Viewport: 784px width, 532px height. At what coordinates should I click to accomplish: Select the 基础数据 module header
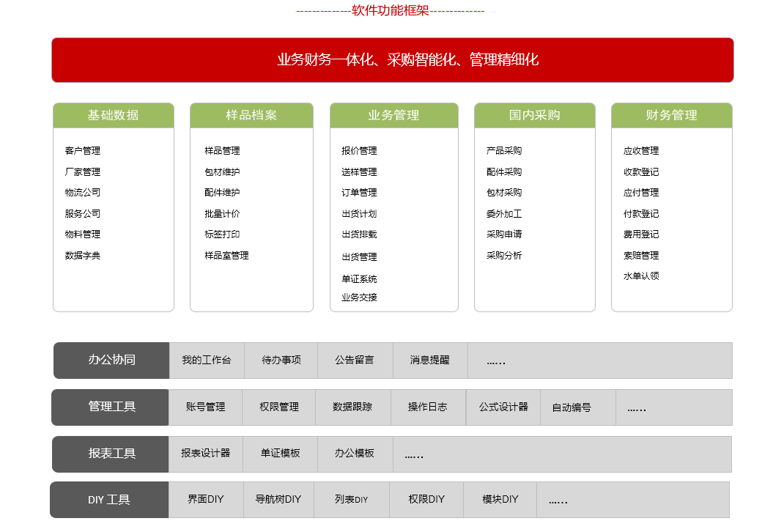[x=113, y=115]
